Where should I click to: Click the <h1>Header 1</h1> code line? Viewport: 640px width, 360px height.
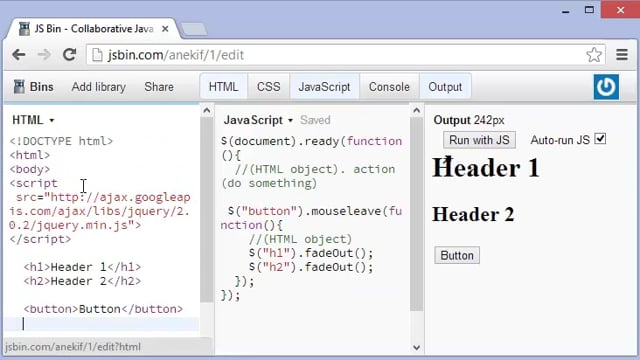coord(82,267)
